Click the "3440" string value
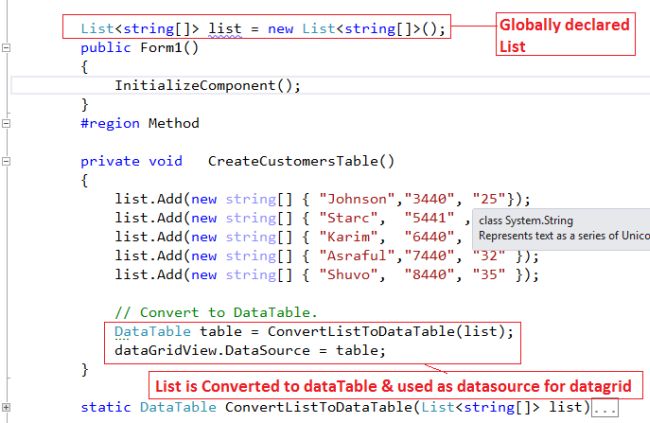Screen dimensions: 650x423 pos(429,199)
